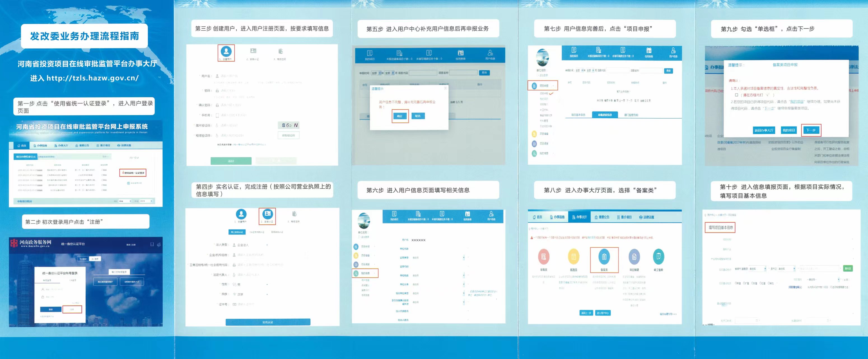This screenshot has width=868, height=359.
Task: Click the red-boxed 我的信息 sidebar item
Action: click(x=365, y=273)
